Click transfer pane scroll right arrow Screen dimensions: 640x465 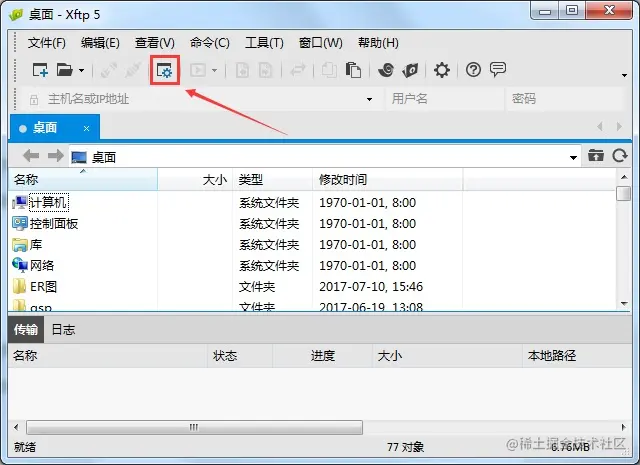point(623,427)
